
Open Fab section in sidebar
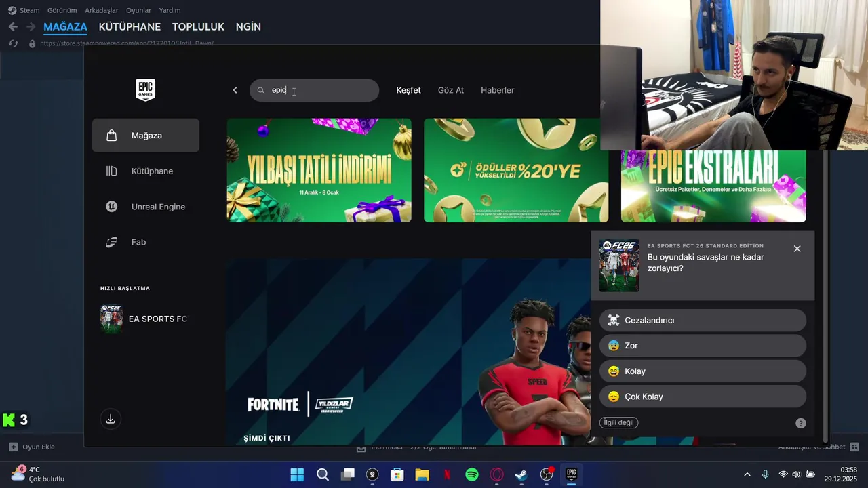pyautogui.click(x=146, y=242)
